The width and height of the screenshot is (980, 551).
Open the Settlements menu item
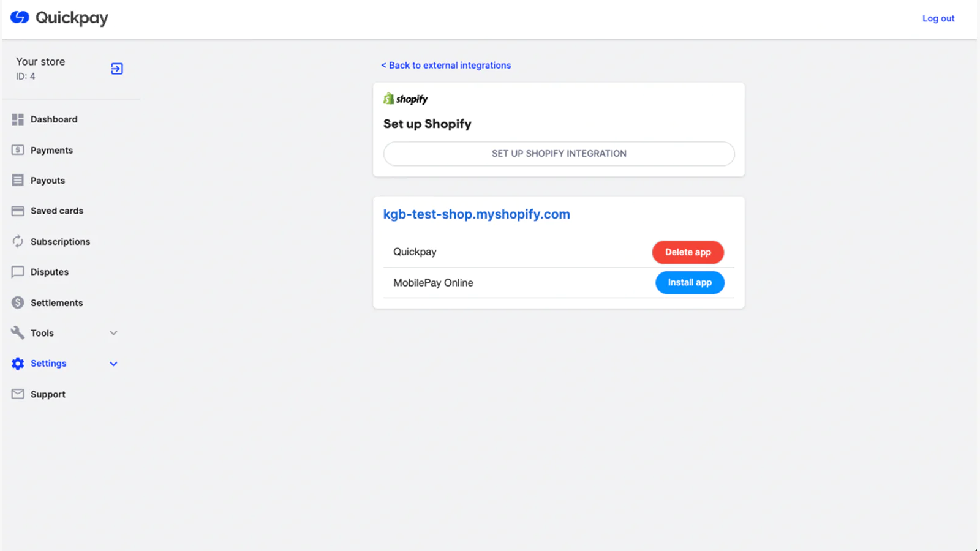coord(56,303)
